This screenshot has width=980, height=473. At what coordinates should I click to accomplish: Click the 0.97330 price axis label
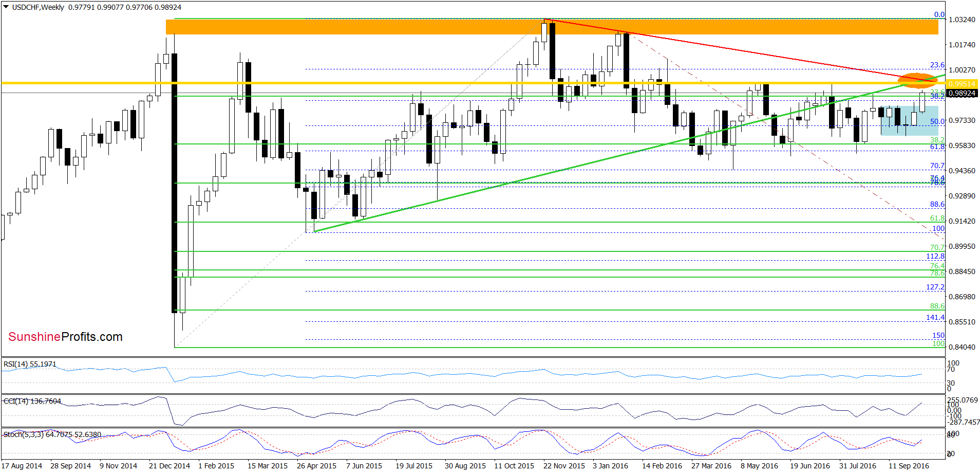(962, 120)
